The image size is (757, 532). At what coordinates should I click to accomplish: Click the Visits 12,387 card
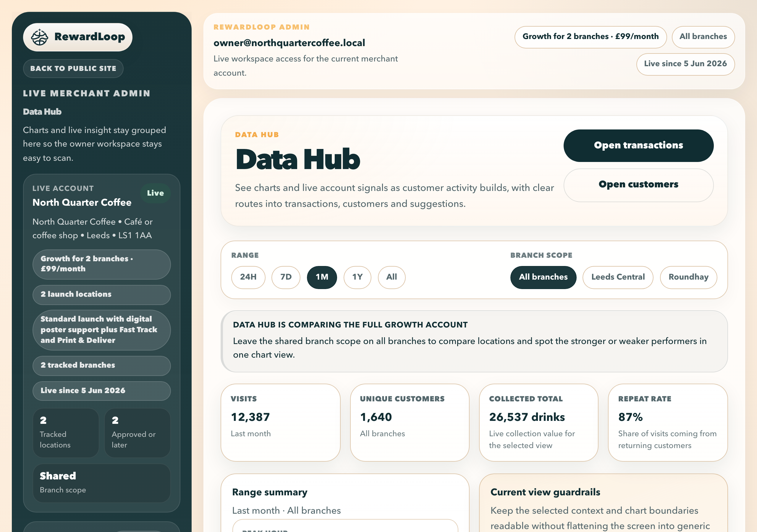(280, 422)
